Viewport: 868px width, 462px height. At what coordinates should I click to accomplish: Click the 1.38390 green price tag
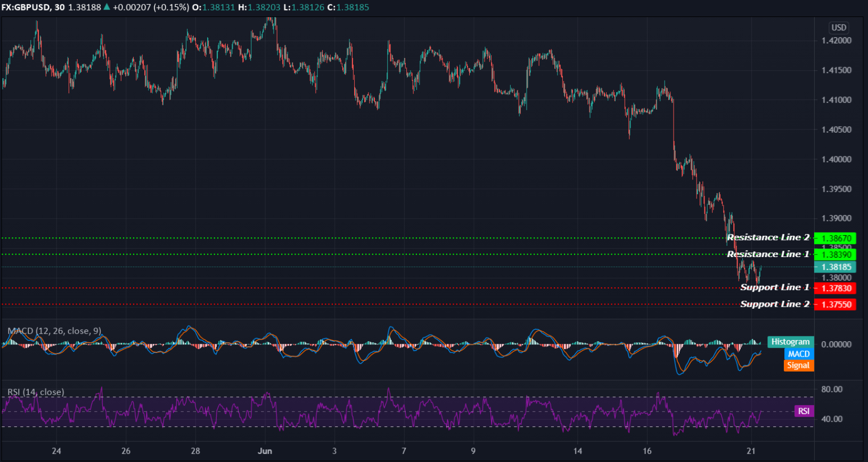pos(835,255)
